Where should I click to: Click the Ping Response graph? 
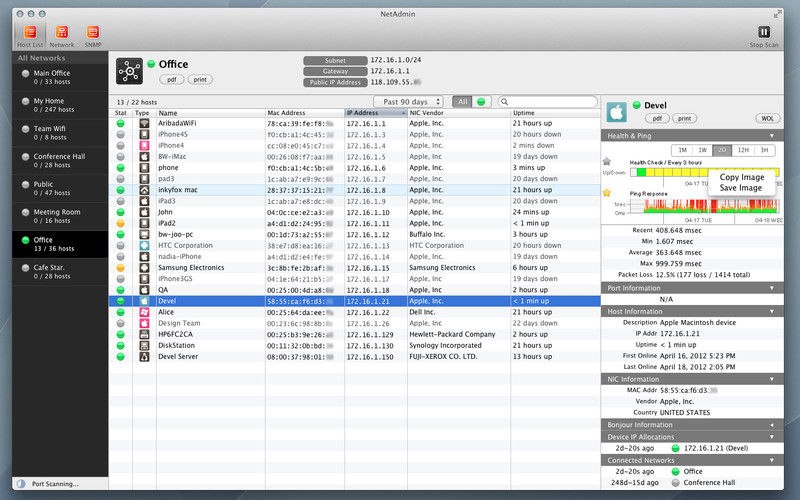[706, 206]
